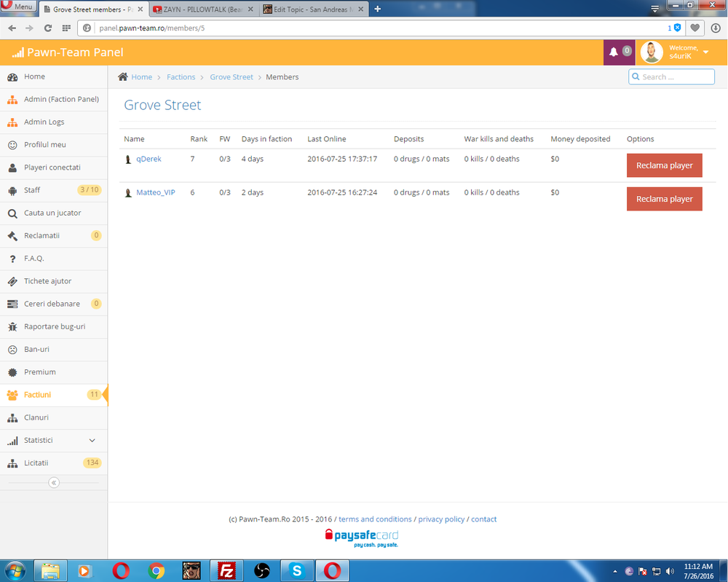
Task: Click the s4uriK avatar picture
Action: click(652, 52)
